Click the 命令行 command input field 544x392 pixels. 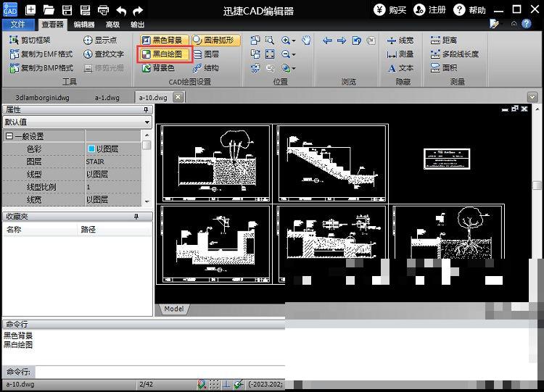[160, 372]
